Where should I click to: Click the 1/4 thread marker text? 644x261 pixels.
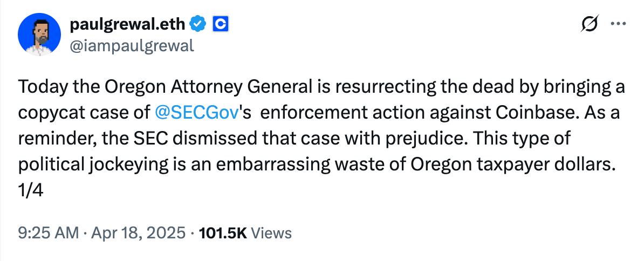(x=29, y=191)
